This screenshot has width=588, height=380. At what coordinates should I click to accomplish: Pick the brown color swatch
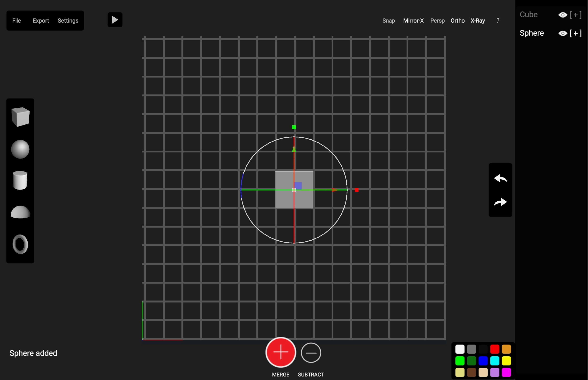pyautogui.click(x=471, y=372)
